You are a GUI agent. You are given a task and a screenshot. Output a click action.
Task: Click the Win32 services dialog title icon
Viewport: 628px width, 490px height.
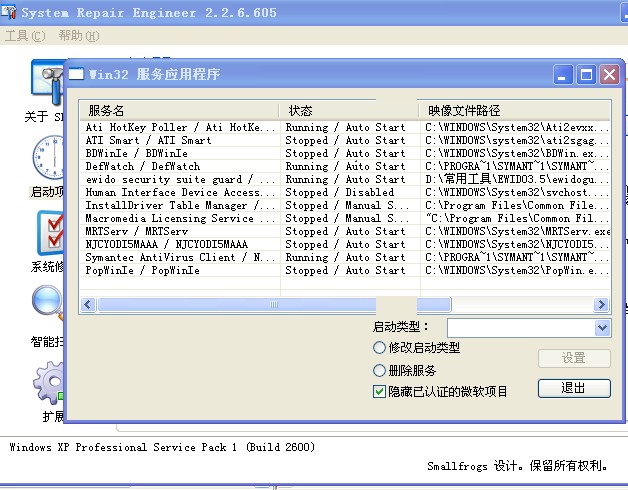[x=76, y=74]
